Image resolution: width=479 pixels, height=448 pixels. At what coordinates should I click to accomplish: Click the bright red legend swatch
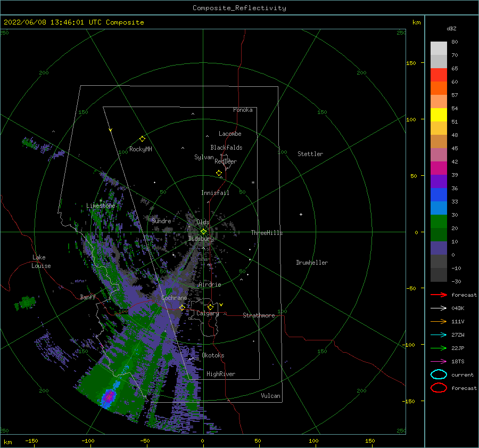[x=439, y=75]
